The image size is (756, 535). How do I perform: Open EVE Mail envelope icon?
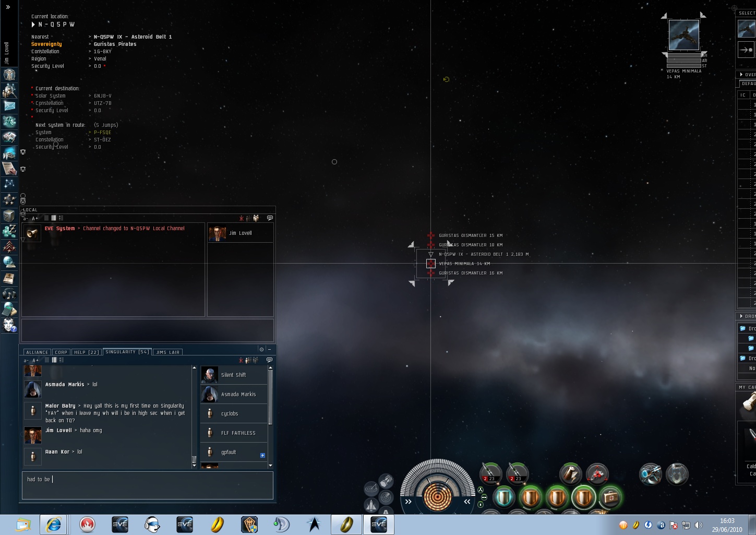(x=9, y=106)
